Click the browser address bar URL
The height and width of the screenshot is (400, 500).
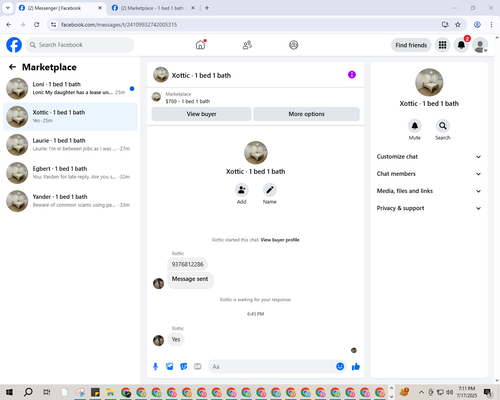tap(119, 25)
